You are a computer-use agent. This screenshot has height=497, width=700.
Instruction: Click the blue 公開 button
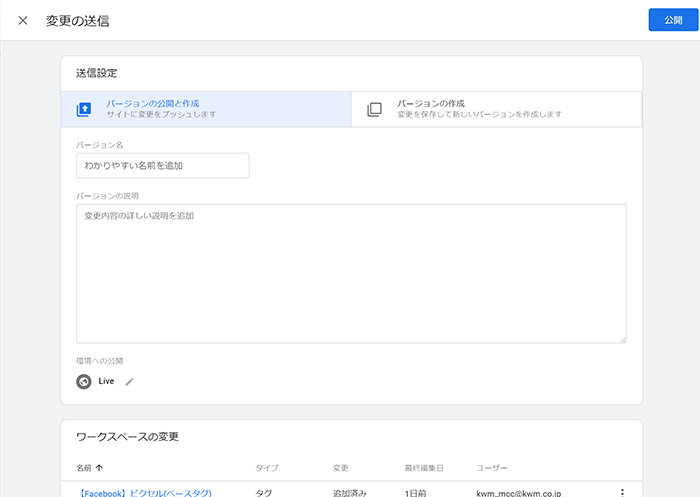coord(673,20)
